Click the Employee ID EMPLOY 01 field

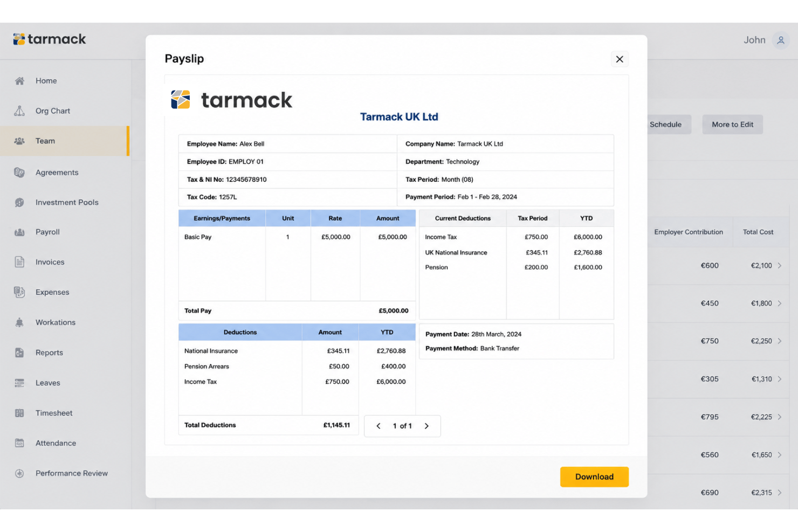pos(288,162)
